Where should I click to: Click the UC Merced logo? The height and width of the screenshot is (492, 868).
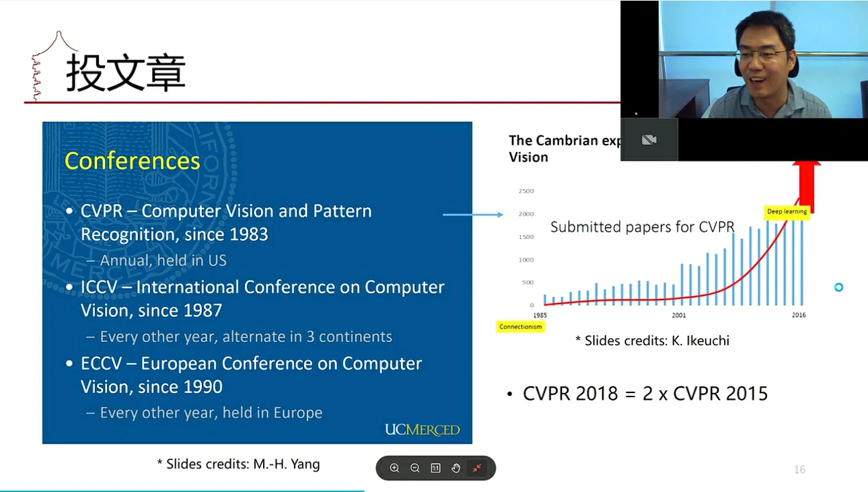tap(422, 430)
